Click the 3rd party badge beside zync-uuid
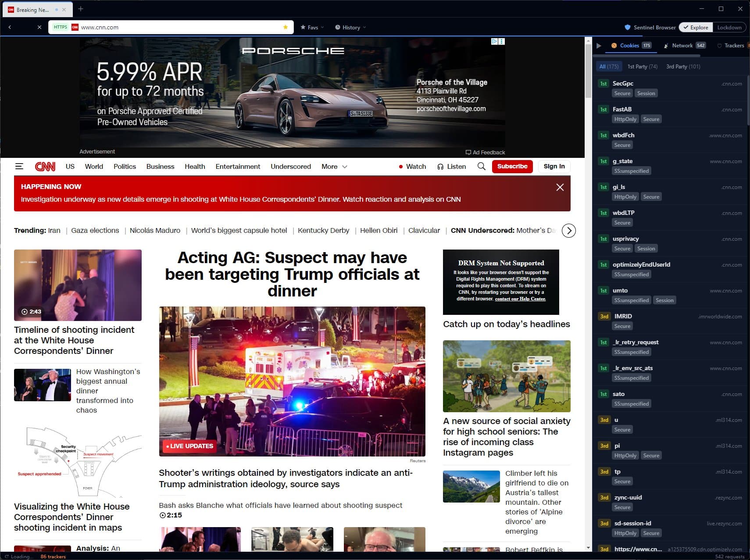This screenshot has width=750, height=560. point(604,497)
